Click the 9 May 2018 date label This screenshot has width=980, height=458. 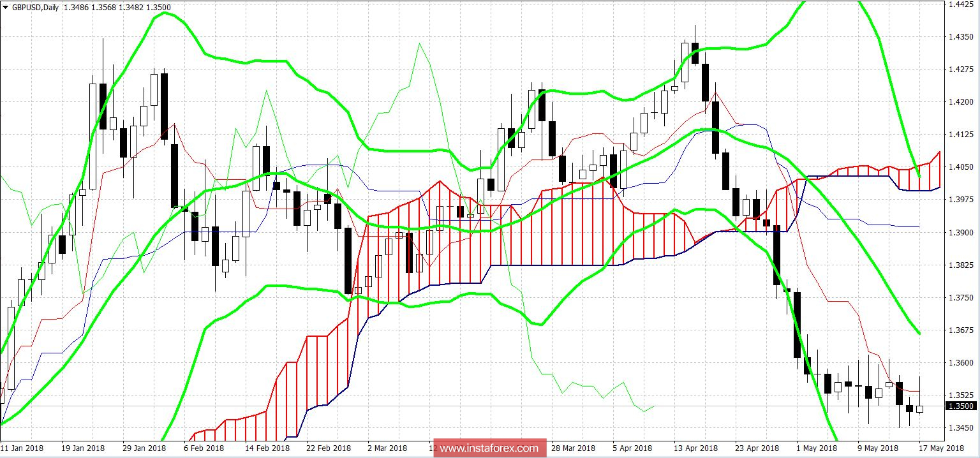[x=878, y=448]
